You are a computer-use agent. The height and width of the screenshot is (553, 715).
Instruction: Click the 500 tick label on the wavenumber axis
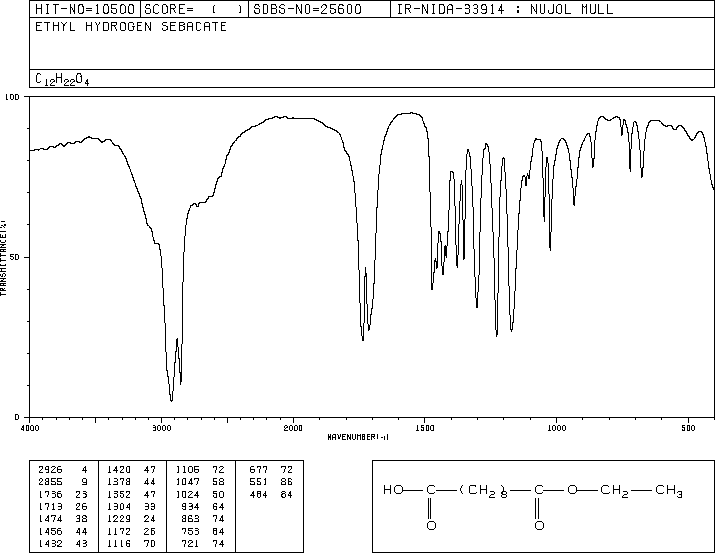[x=688, y=428]
